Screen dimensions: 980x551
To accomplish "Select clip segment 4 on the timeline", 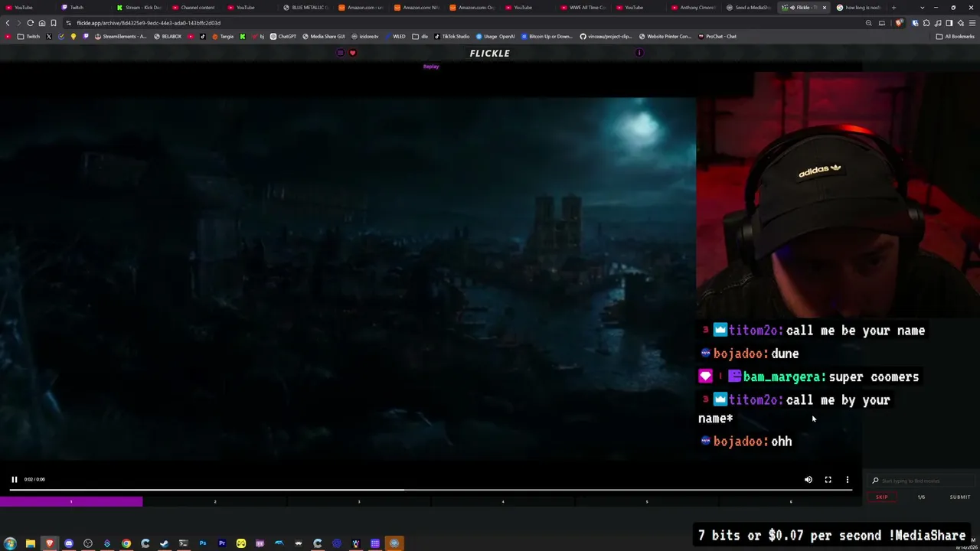I will (503, 502).
